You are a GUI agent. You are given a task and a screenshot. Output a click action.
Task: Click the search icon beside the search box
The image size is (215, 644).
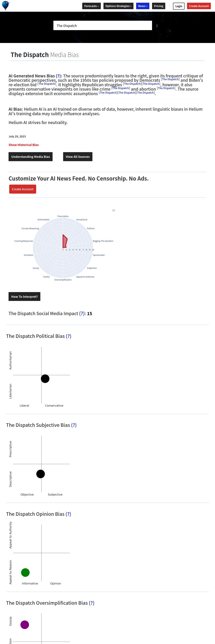(157, 26)
